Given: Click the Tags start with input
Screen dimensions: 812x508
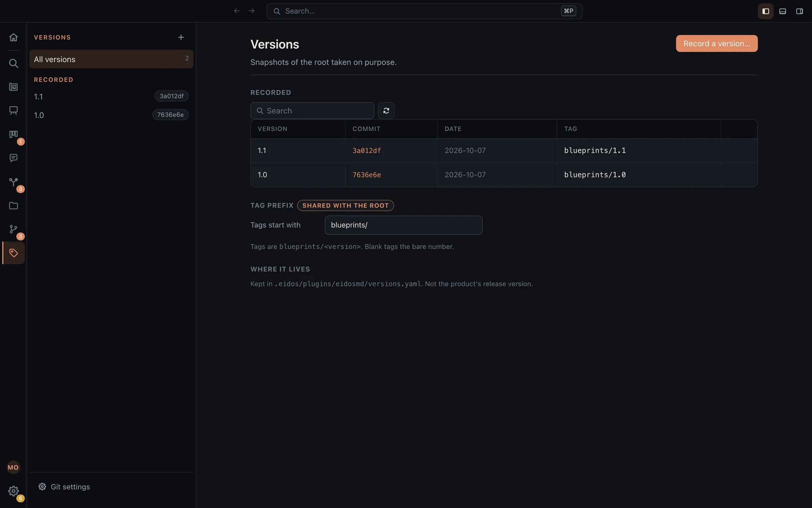Looking at the screenshot, I should point(404,225).
